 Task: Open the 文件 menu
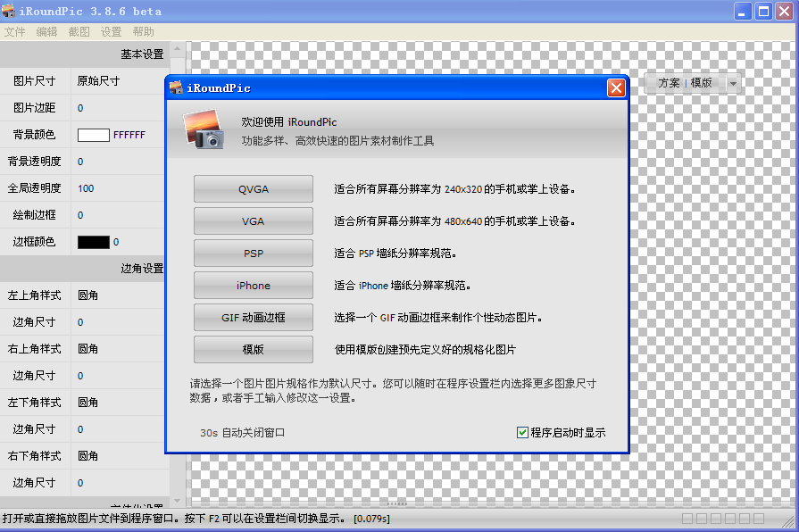pos(15,31)
